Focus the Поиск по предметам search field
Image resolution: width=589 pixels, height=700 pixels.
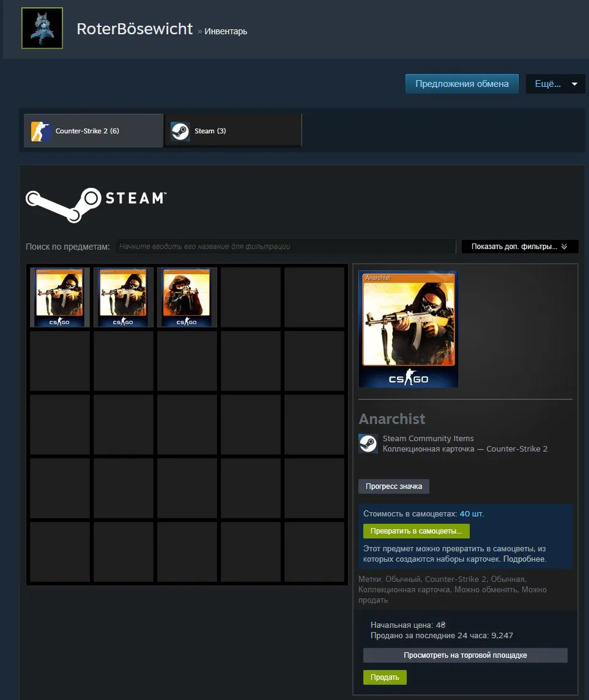286,247
